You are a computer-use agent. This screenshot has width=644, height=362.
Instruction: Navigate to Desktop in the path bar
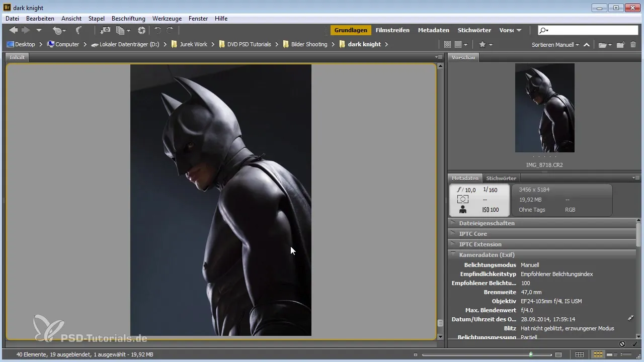(21, 44)
